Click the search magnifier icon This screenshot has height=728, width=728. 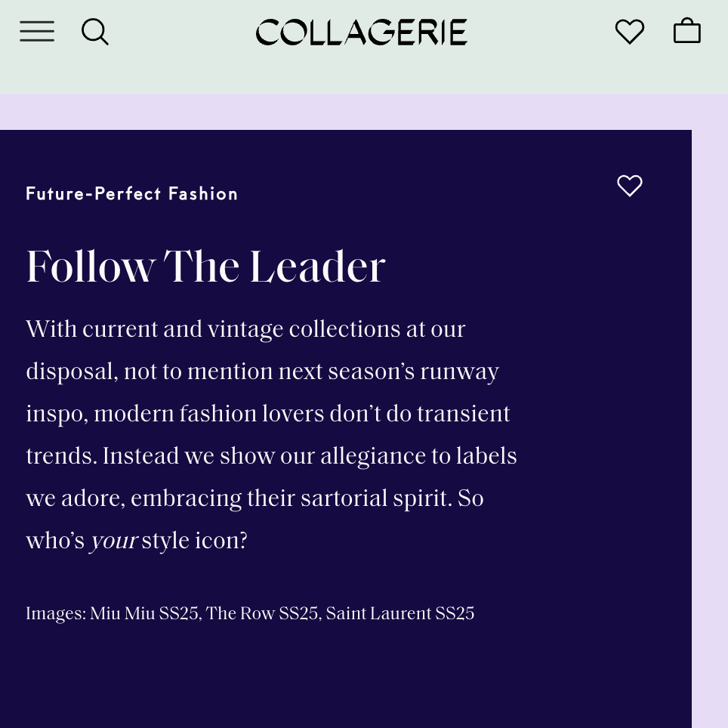tap(95, 32)
